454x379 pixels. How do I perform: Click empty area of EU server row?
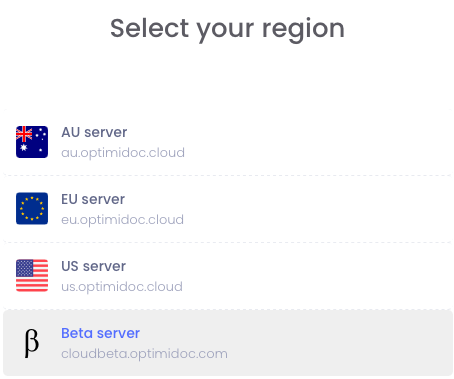point(317,209)
